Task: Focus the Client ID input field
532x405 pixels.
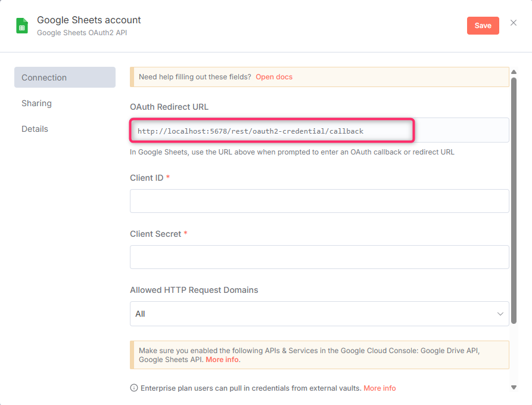Action: pos(319,201)
